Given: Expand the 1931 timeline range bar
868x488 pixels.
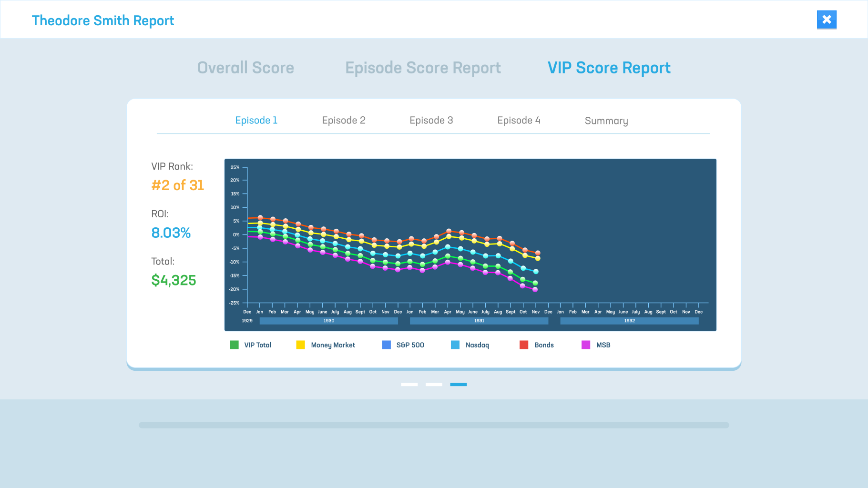Looking at the screenshot, I should tap(479, 321).
